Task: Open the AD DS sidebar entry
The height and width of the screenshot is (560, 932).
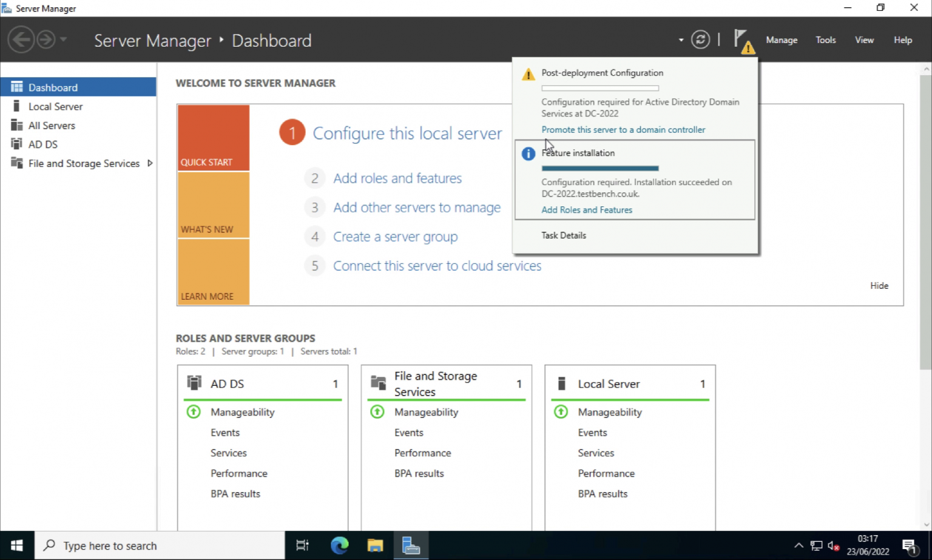Action: click(43, 144)
